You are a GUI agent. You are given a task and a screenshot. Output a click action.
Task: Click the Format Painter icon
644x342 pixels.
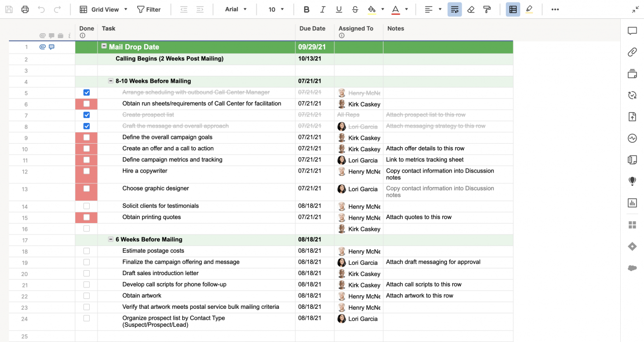[487, 9]
